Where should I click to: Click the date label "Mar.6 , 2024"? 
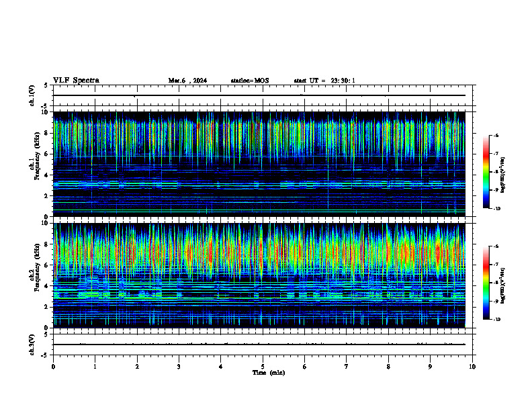[x=187, y=81]
